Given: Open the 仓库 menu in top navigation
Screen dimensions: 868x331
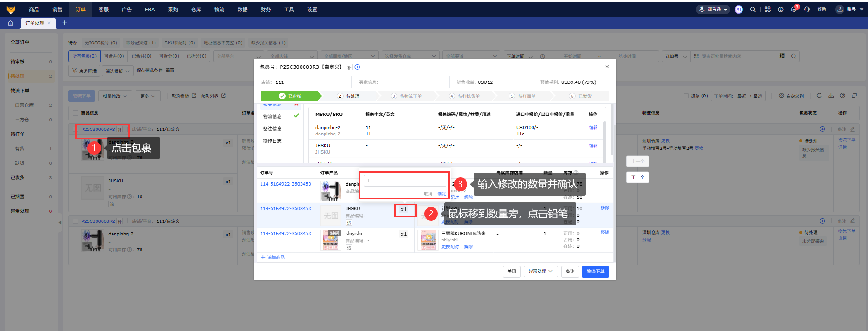Looking at the screenshot, I should [196, 10].
